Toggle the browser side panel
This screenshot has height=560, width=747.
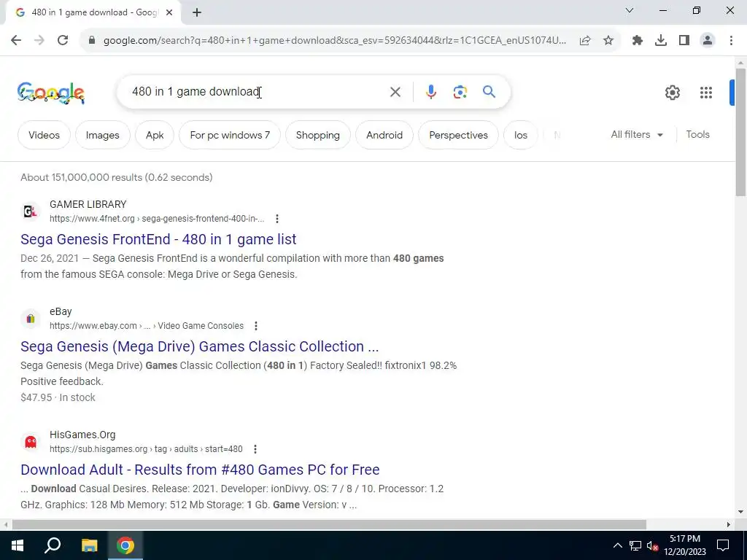(684, 41)
